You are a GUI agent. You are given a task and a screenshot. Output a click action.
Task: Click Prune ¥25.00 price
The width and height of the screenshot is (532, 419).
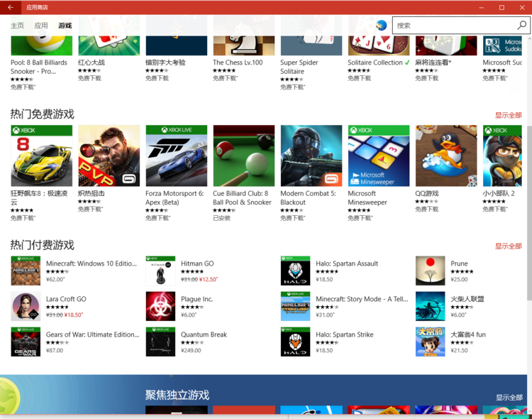point(459,279)
